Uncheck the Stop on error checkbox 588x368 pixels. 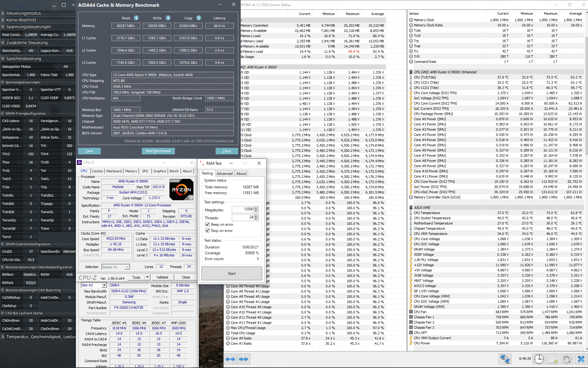pos(207,231)
